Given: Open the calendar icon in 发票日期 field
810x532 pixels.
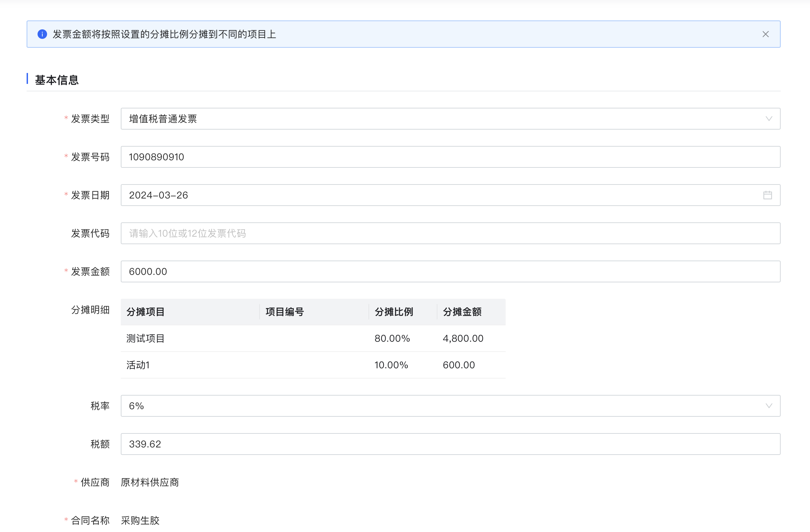Looking at the screenshot, I should pyautogui.click(x=767, y=195).
